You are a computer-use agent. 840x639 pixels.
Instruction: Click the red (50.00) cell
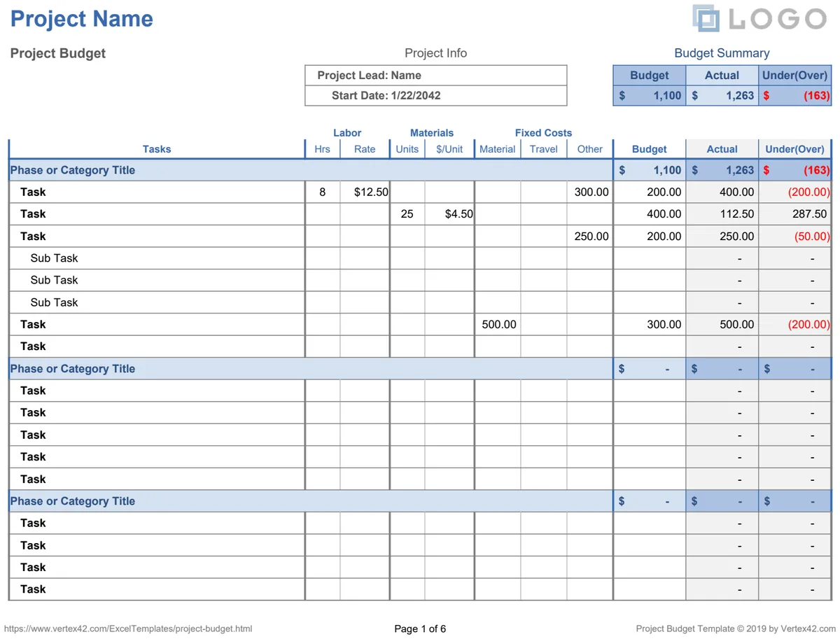click(794, 237)
